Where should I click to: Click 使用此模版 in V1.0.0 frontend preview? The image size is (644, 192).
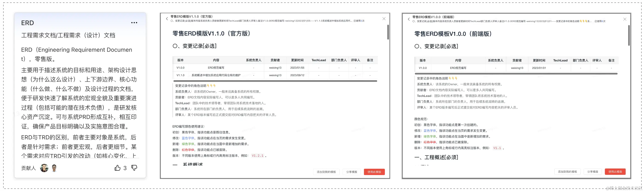click(x=615, y=172)
